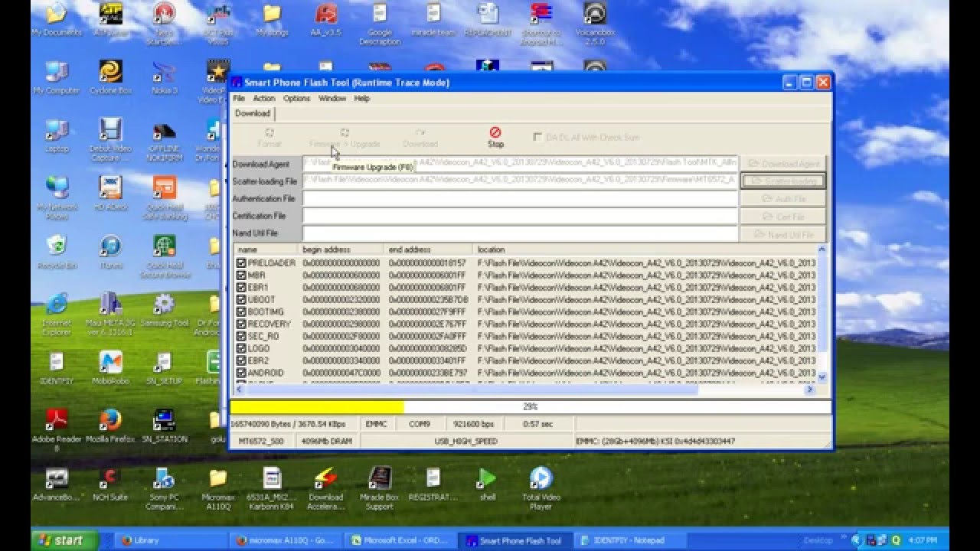The height and width of the screenshot is (551, 980).
Task: Open SN_STATION desktop shortcut
Action: (165, 426)
